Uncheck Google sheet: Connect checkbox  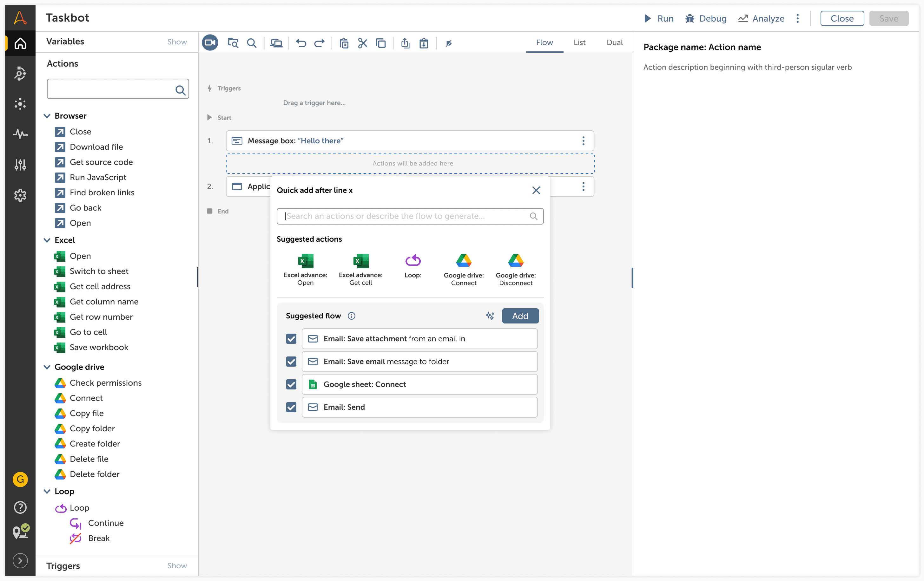(x=291, y=384)
